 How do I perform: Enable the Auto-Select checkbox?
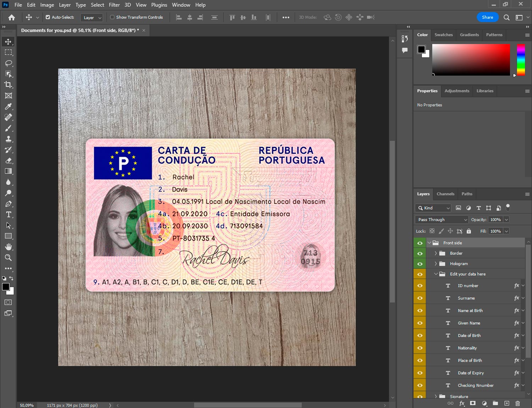[x=48, y=17]
